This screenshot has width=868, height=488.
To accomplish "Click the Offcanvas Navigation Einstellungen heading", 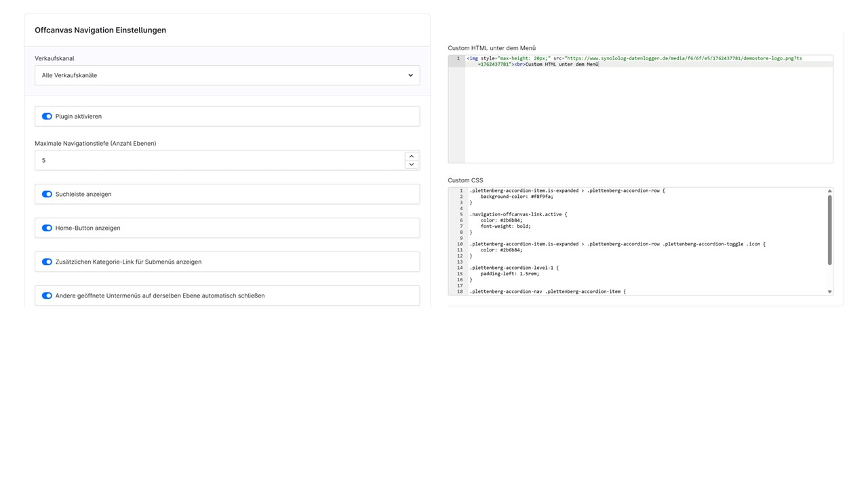I will pos(100,30).
